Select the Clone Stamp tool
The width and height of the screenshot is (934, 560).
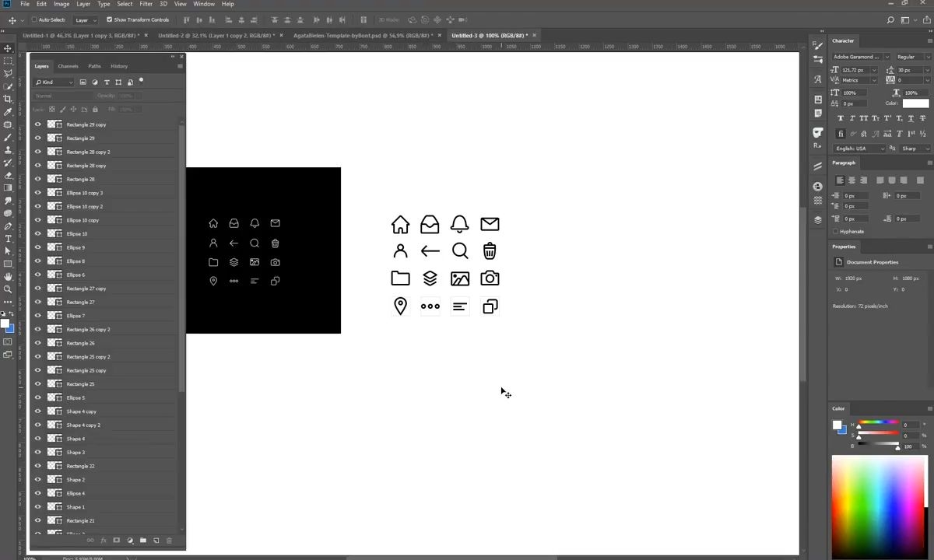point(8,149)
